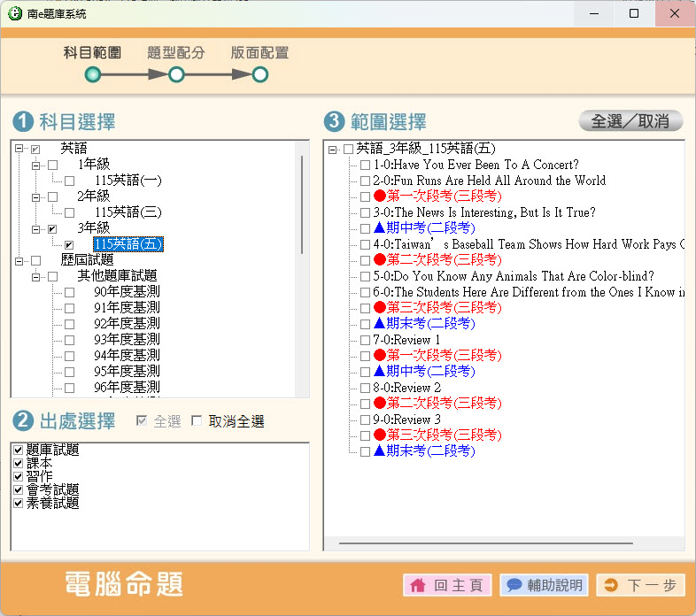The image size is (696, 616).
Task: Check 8-0:Review 2 checkbox
Action: pos(366,388)
